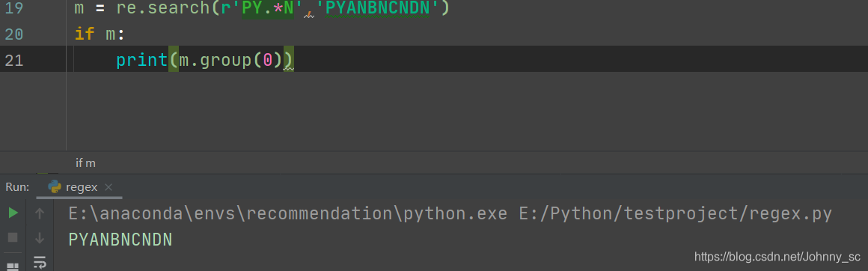Image resolution: width=868 pixels, height=271 pixels.
Task: Place cursor on 'PYANBNCNDN' string in code
Action: tap(381, 8)
